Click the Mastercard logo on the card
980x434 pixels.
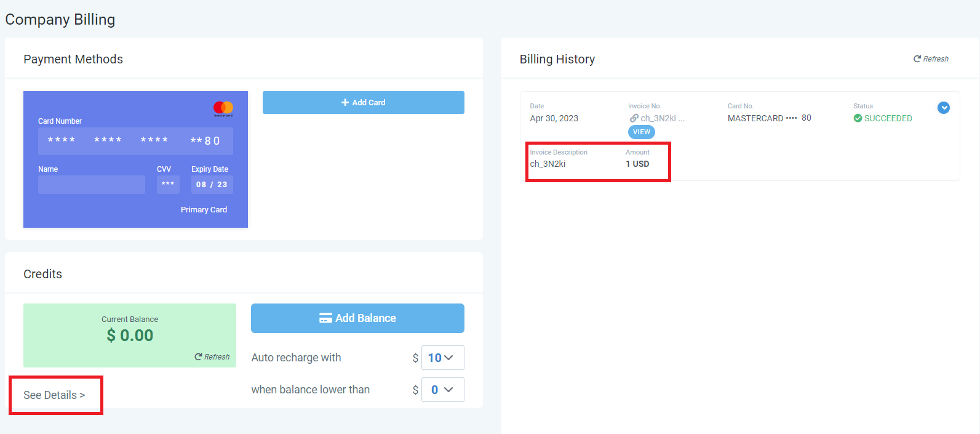point(223,108)
